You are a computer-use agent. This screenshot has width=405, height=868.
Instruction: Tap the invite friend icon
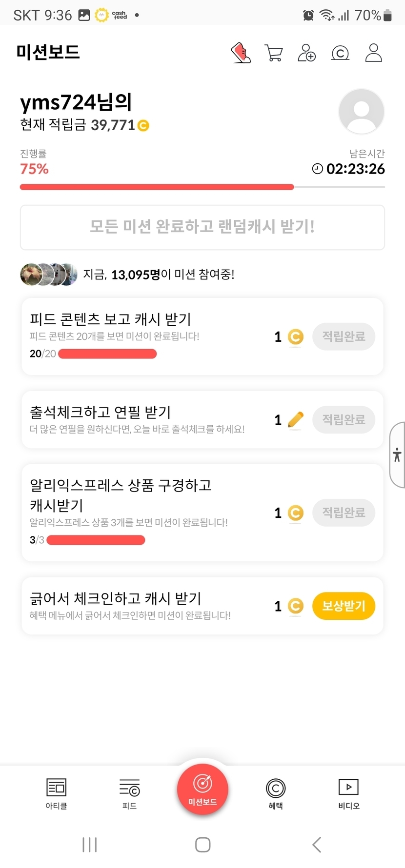[x=307, y=53]
